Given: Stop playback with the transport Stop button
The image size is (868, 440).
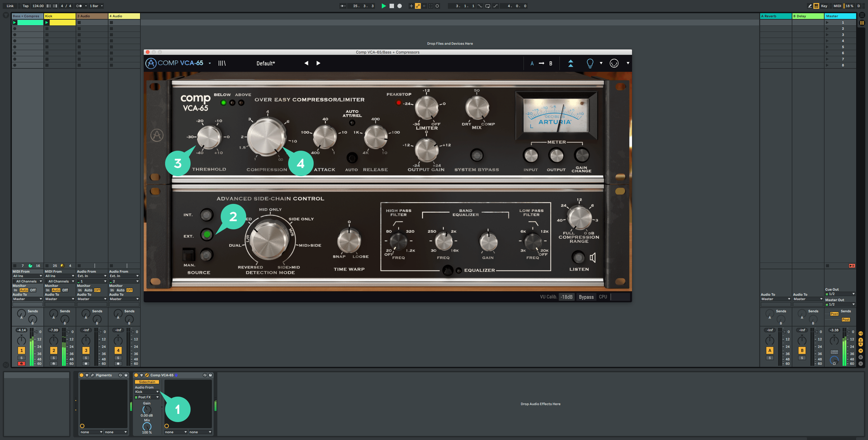Looking at the screenshot, I should tap(392, 6).
